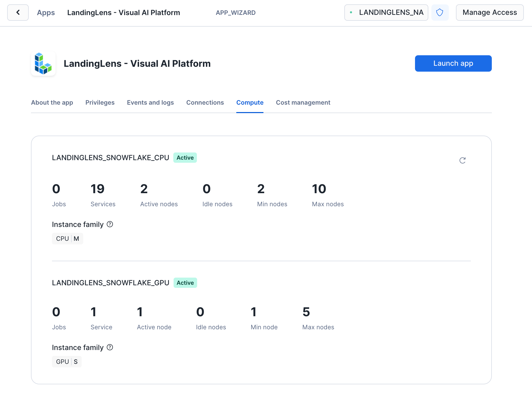Image resolution: width=532 pixels, height=393 pixels.
Task: Click the back arrow button
Action: [x=18, y=13]
